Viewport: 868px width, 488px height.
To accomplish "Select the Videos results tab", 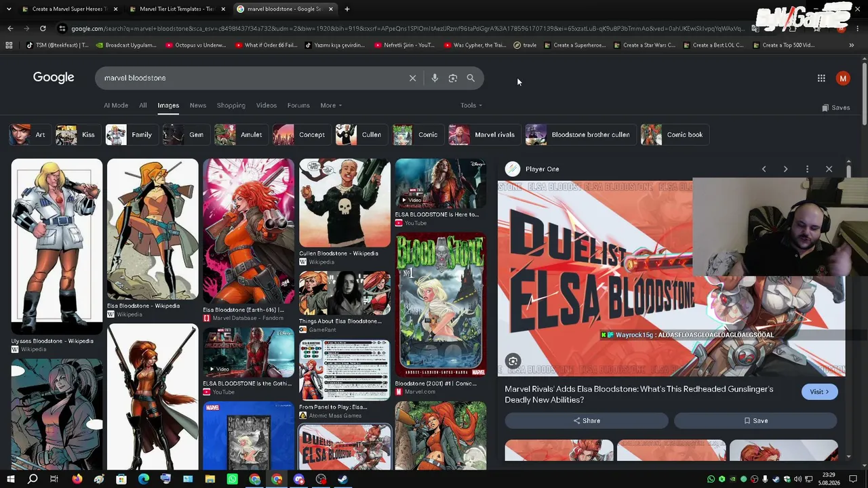I will pos(267,105).
